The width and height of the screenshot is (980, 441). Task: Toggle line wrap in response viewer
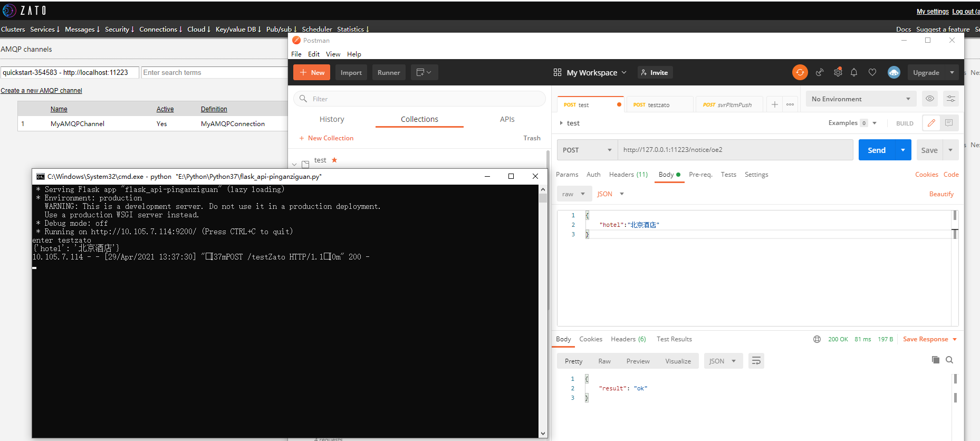pos(756,361)
